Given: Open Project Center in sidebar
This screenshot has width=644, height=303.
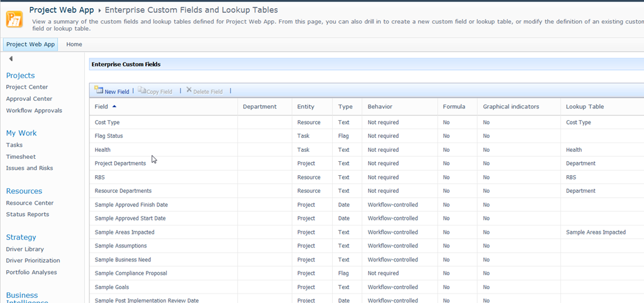Looking at the screenshot, I should pyautogui.click(x=27, y=87).
